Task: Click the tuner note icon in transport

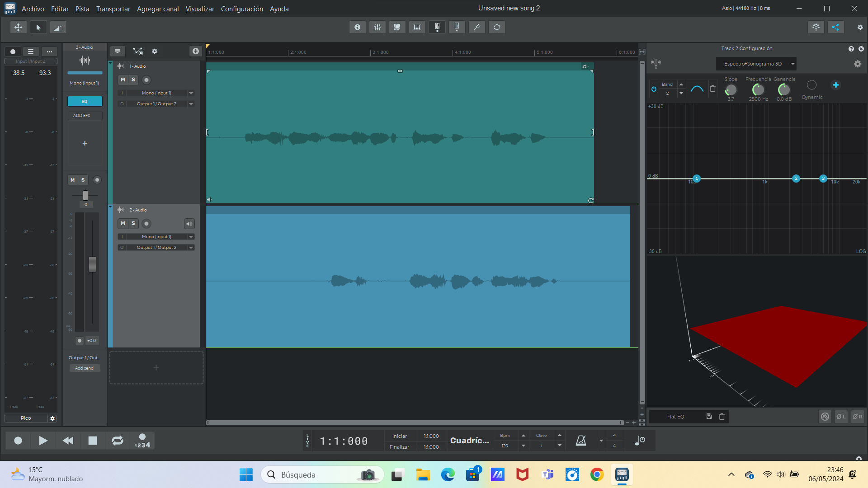Action: coord(640,441)
